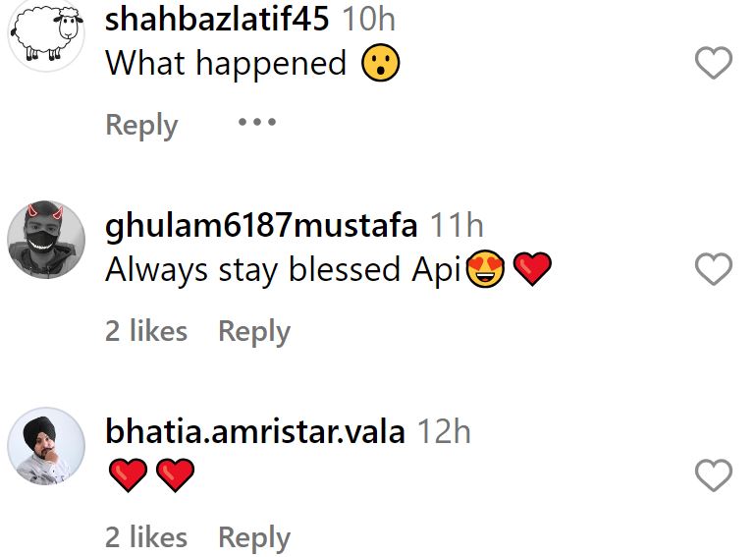Viewport: 756px width, 557px height.
Task: Open bhatia.amristar.vala's profile picture
Action: click(46, 446)
